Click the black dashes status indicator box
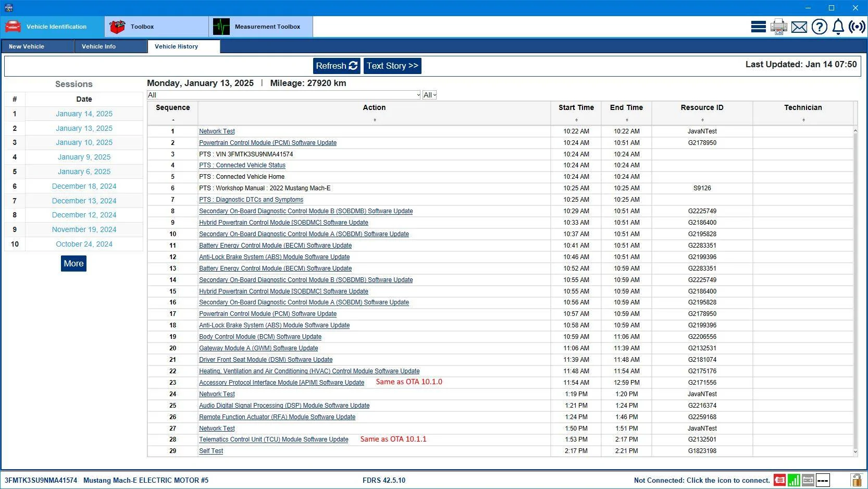The image size is (868, 489). pyautogui.click(x=823, y=480)
